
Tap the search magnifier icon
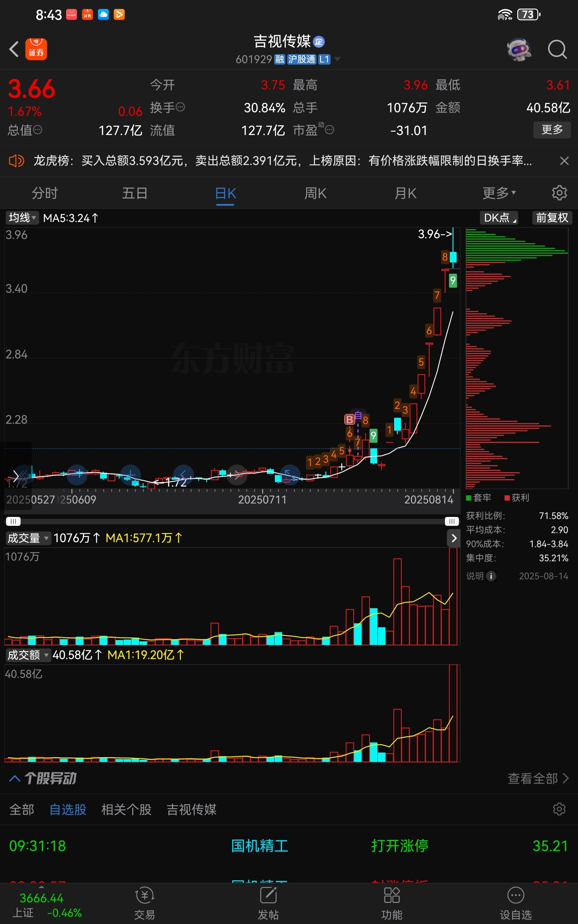pos(557,49)
